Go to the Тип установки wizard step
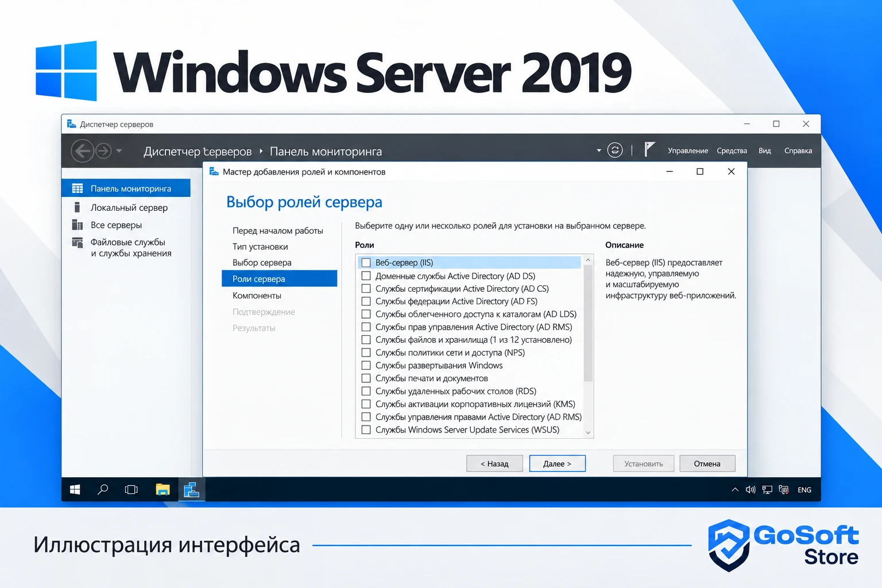Image resolution: width=882 pixels, height=588 pixels. pos(260,246)
